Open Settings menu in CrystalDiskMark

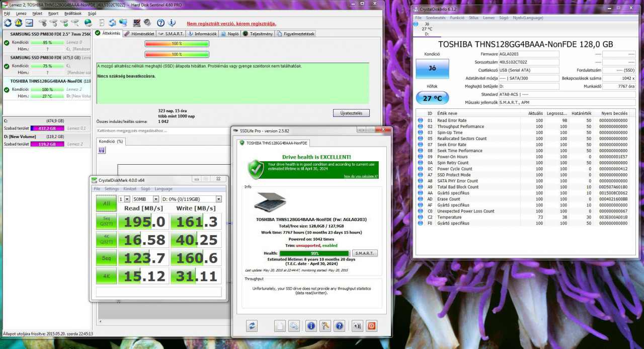pos(112,189)
